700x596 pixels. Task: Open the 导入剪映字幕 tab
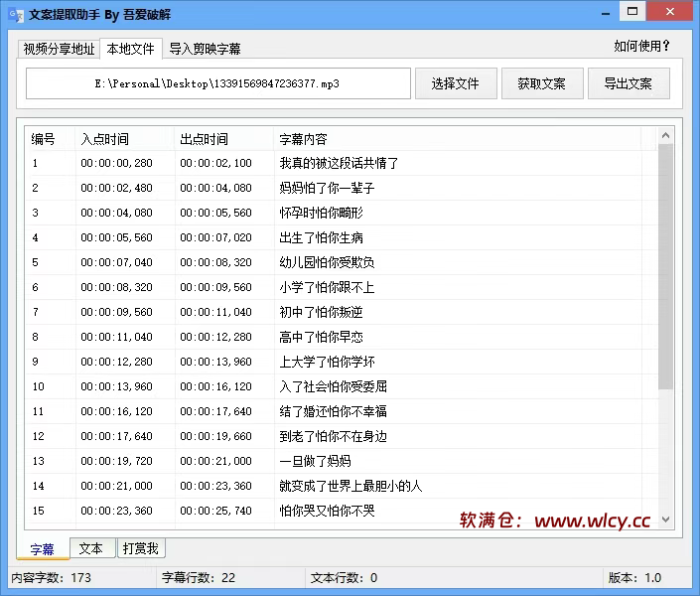click(x=205, y=49)
